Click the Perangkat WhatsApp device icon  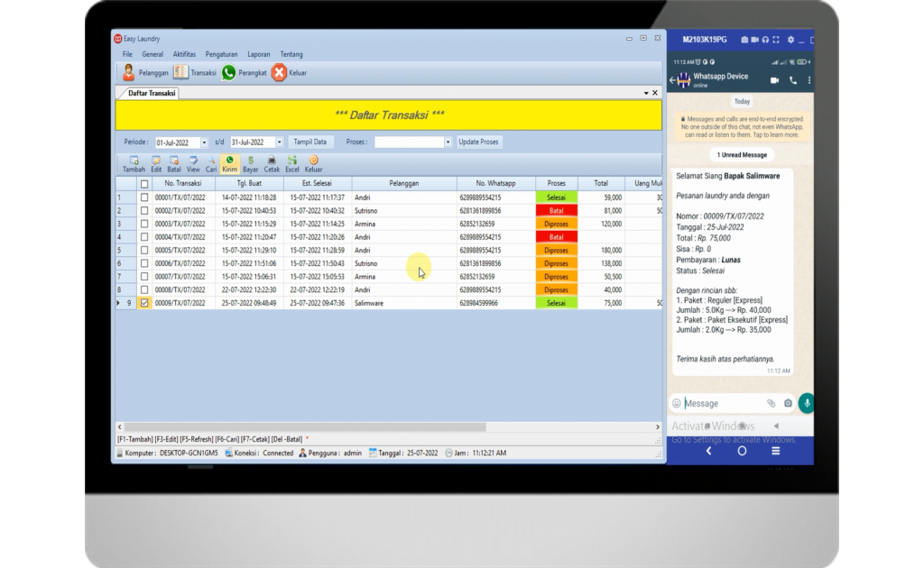click(x=229, y=73)
